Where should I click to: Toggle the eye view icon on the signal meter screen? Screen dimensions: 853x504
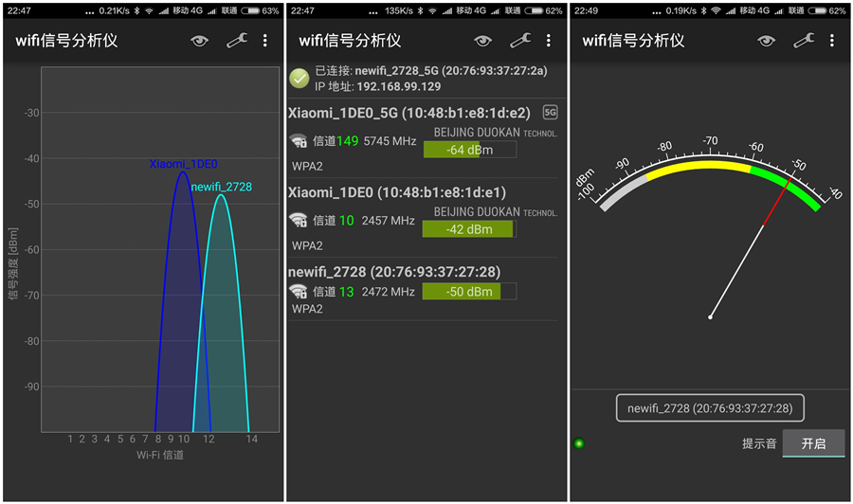tap(766, 41)
